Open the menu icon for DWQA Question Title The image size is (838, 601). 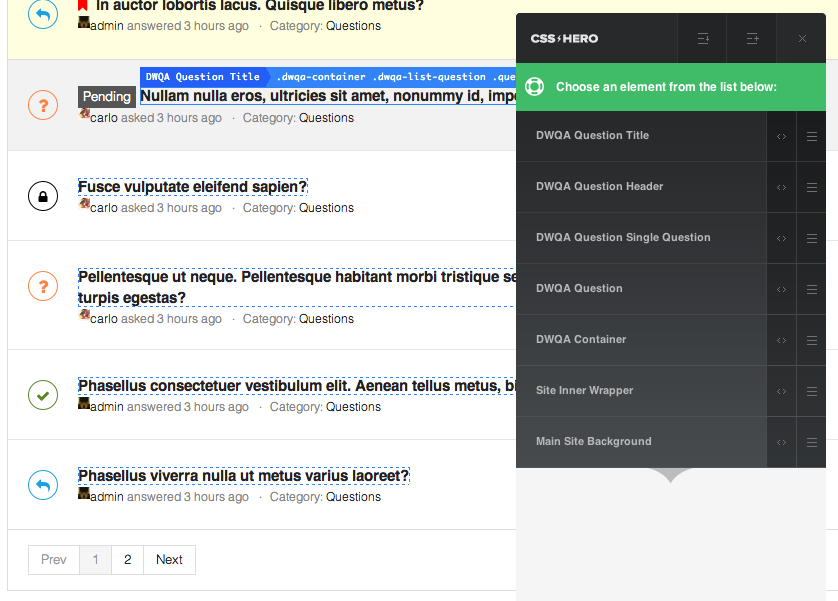(811, 136)
